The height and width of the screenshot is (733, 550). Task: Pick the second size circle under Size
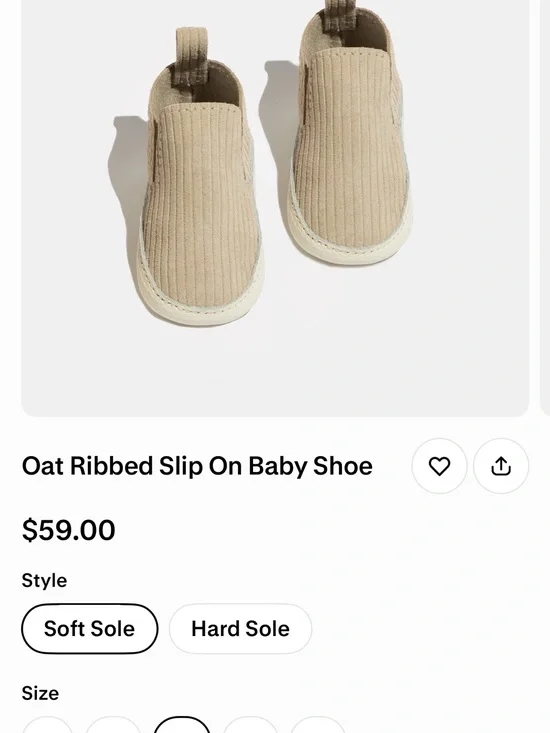click(113, 725)
